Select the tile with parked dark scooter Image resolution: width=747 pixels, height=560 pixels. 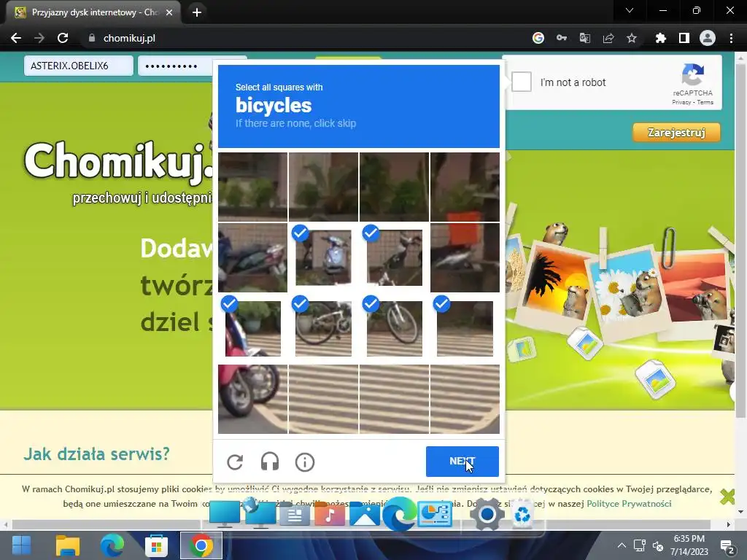(253, 257)
